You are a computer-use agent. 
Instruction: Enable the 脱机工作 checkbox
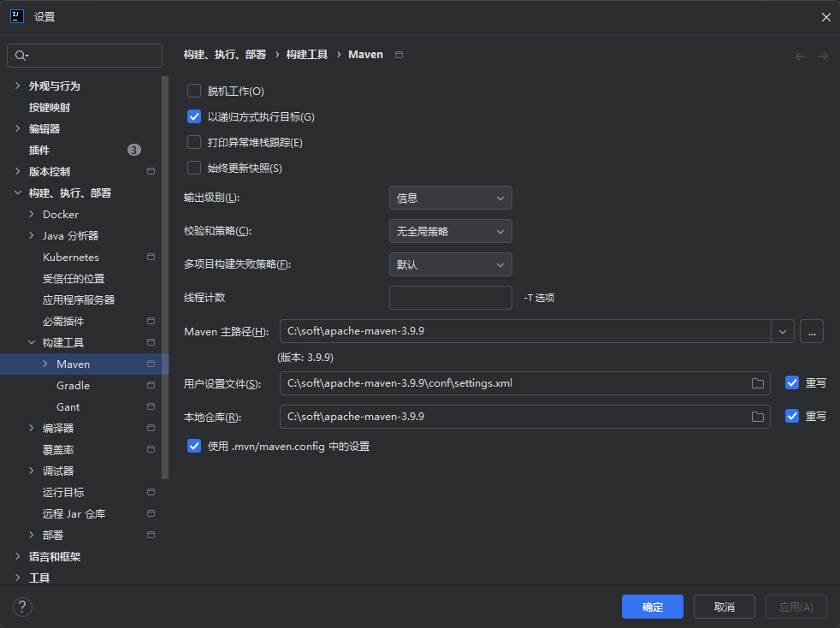coord(194,91)
